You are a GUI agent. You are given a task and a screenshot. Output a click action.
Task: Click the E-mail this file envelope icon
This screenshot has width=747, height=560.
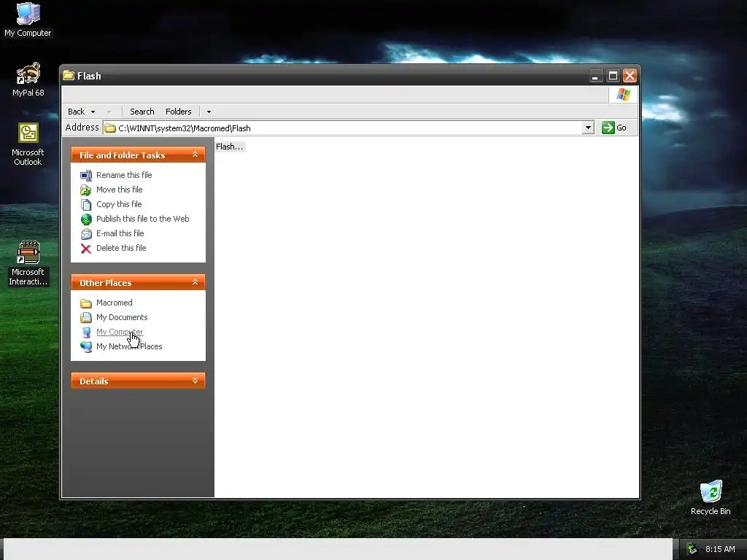86,234
